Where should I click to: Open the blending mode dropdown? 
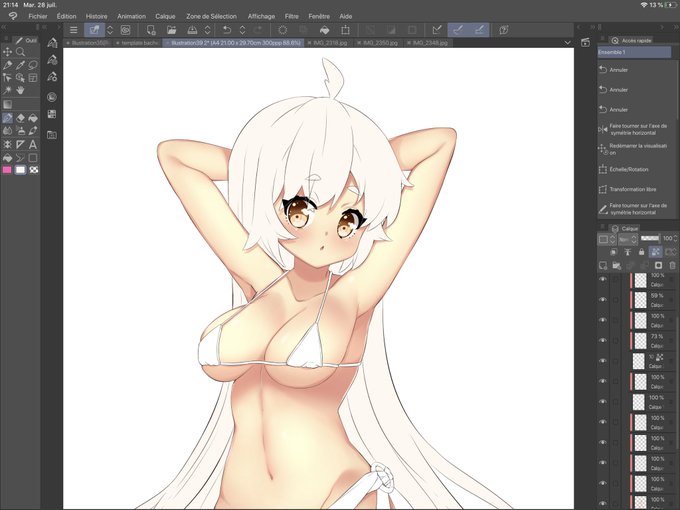click(x=628, y=239)
